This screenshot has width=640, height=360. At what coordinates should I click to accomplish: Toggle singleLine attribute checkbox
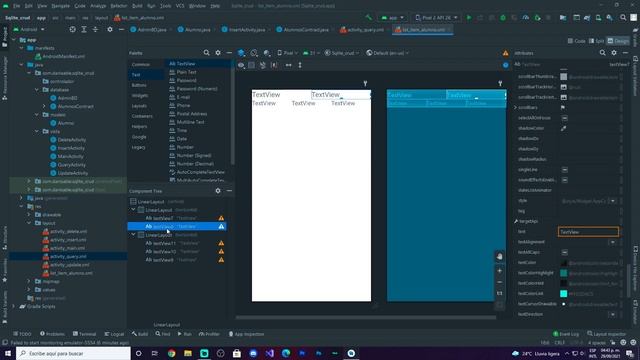tap(564, 169)
